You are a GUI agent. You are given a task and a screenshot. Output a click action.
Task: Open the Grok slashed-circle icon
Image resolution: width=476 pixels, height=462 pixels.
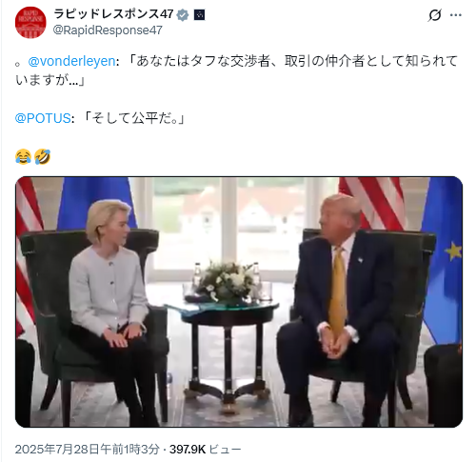434,15
